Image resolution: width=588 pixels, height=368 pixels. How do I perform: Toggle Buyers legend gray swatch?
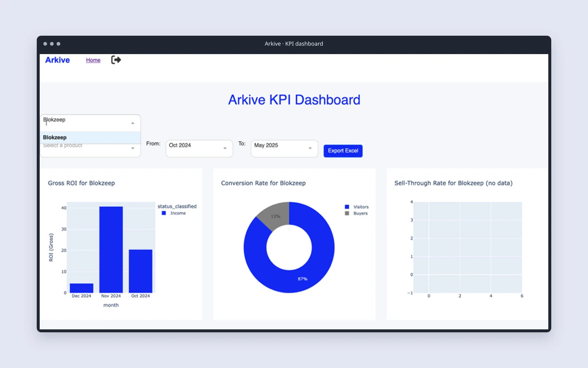coord(347,213)
